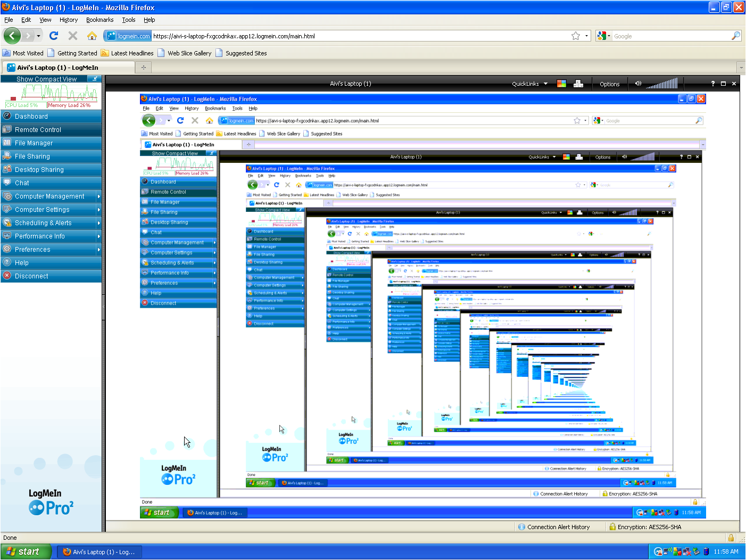Click Safely Remove Hardware icon in outermost system tray
Viewport: 746px width, 560px height.
point(696,552)
